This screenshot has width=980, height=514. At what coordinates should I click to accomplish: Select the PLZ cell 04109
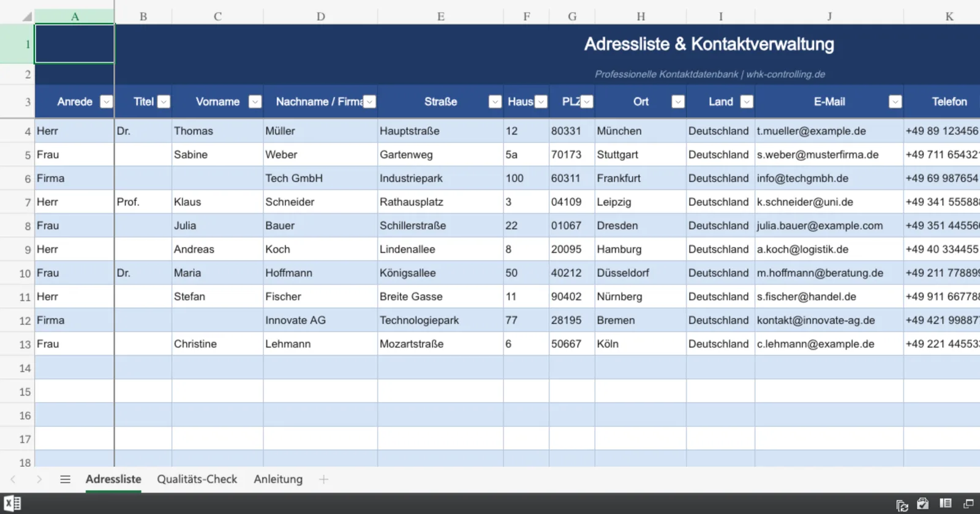coord(572,202)
